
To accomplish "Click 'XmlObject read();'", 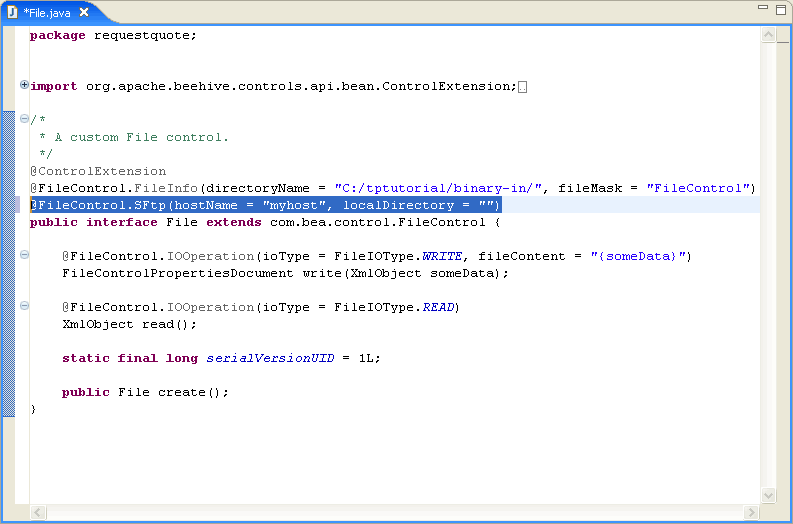I will pyautogui.click(x=129, y=324).
